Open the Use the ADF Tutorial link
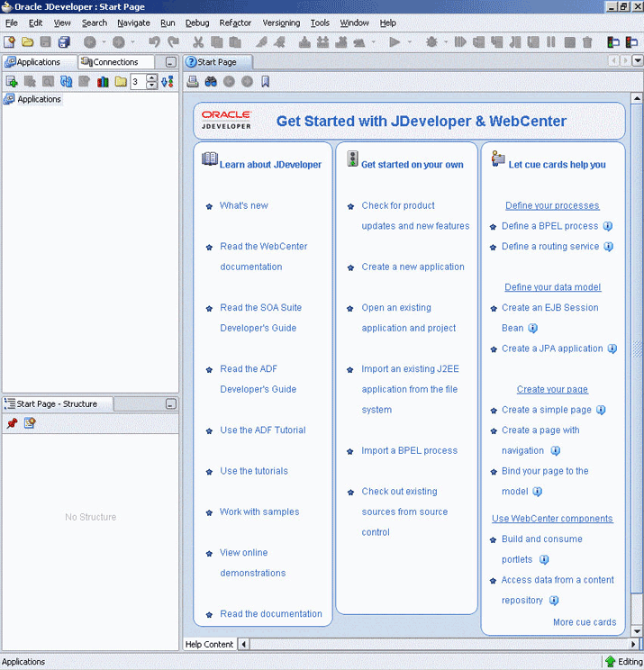 pyautogui.click(x=263, y=430)
